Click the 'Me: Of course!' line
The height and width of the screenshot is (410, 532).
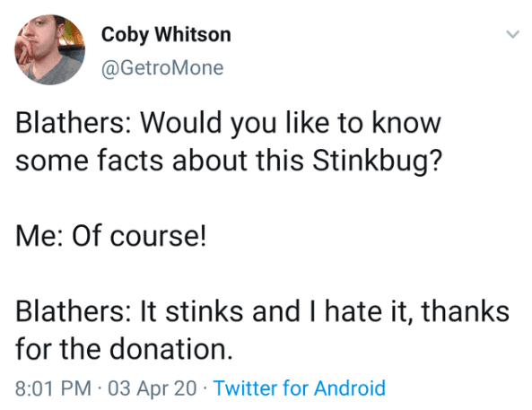tap(110, 236)
